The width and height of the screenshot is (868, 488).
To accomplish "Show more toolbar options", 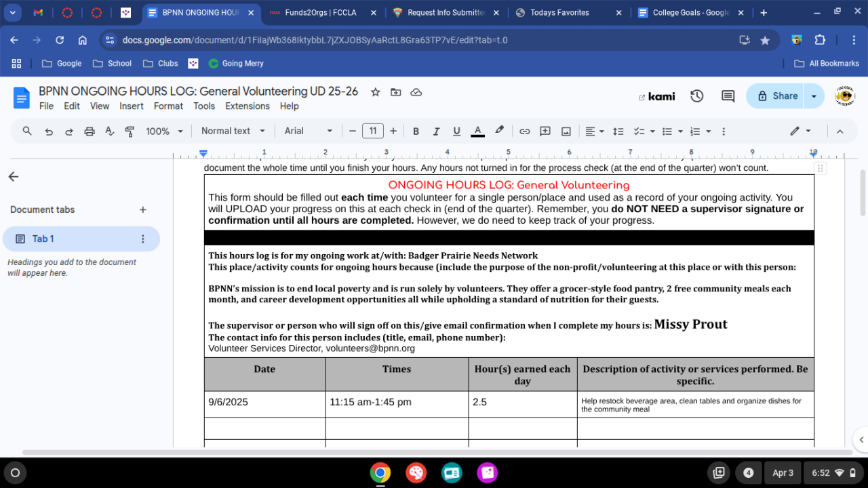I will 724,131.
